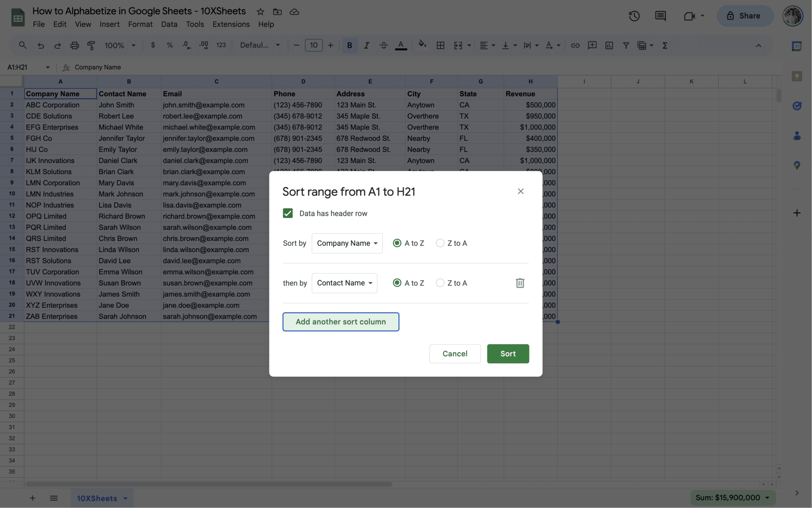
Task: Select Z to A for Company Name sort
Action: pos(440,243)
